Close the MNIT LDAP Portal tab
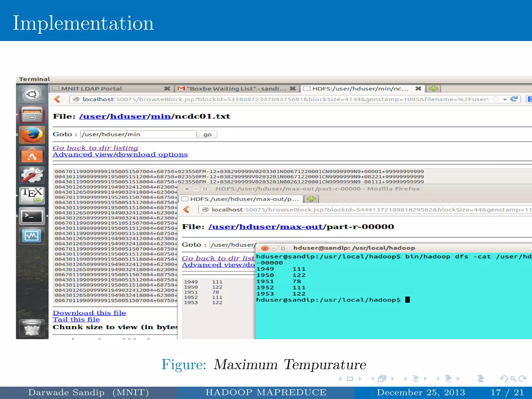The width and height of the screenshot is (532, 399). pyautogui.click(x=167, y=89)
